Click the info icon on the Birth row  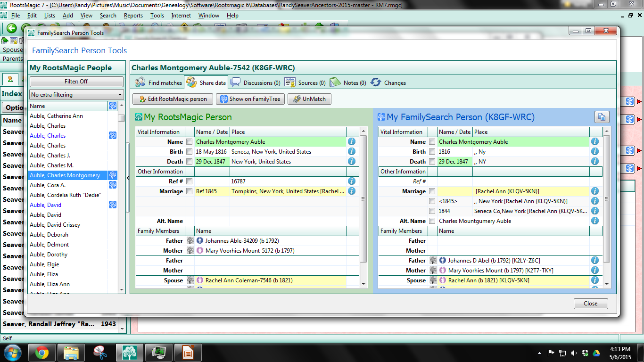click(351, 151)
